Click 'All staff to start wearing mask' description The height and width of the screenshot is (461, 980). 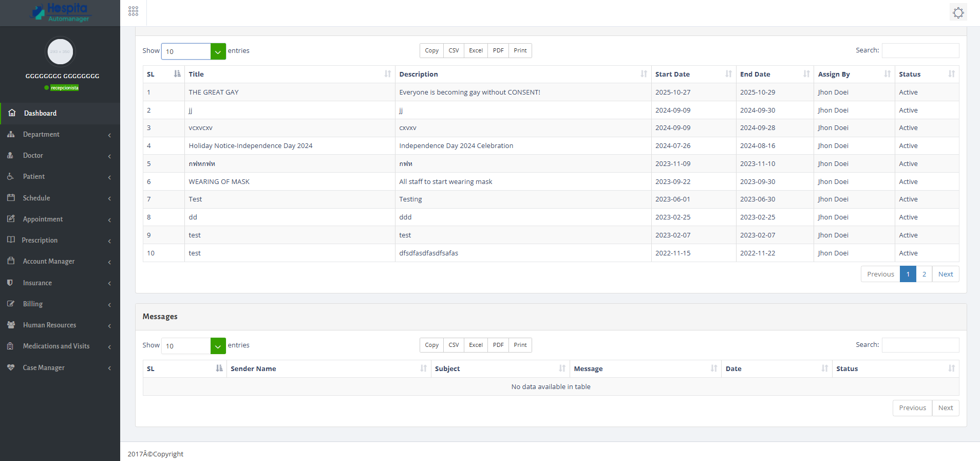[446, 181]
